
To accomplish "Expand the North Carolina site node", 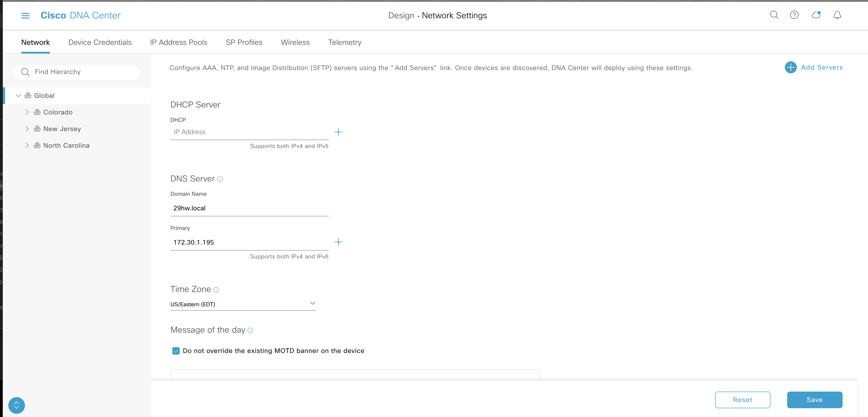I will click(x=27, y=145).
